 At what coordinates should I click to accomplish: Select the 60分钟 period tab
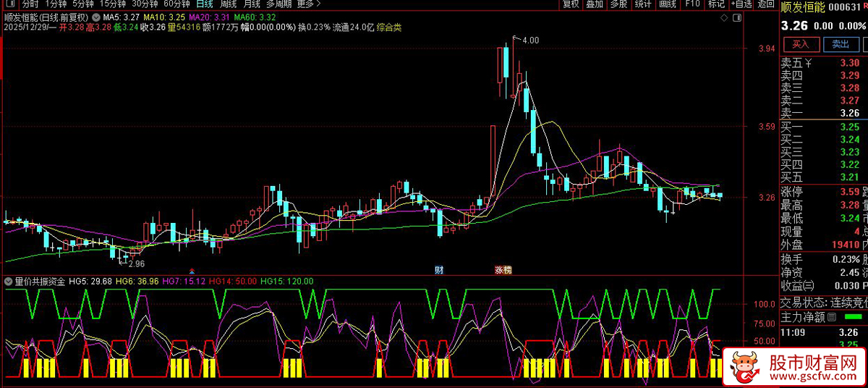tap(176, 4)
